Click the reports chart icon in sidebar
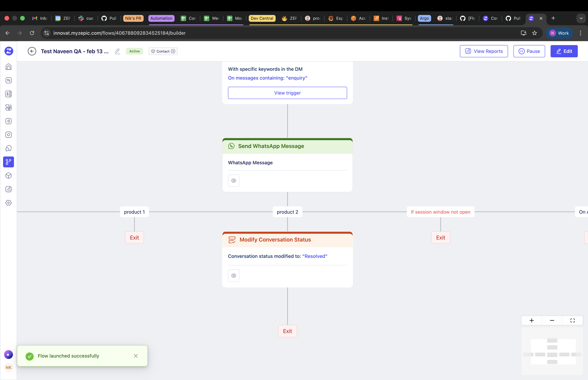 point(8,189)
